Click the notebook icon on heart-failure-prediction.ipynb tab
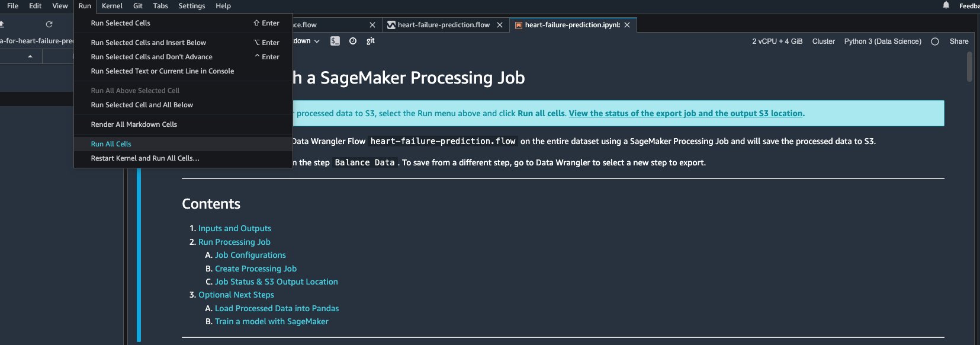The width and height of the screenshot is (980, 345). 519,25
